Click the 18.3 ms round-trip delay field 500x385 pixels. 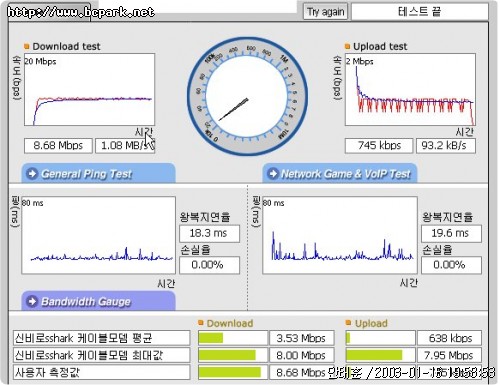pyautogui.click(x=209, y=233)
